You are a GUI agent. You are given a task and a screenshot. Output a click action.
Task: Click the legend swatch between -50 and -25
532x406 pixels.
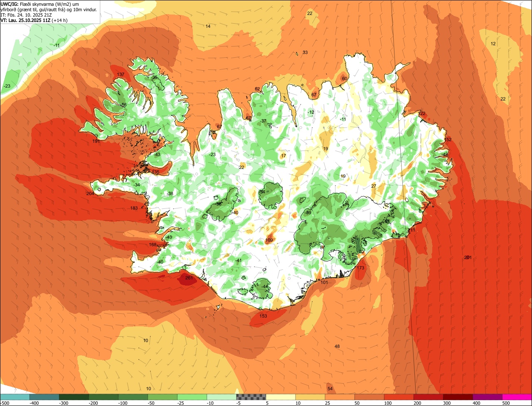click(163, 397)
